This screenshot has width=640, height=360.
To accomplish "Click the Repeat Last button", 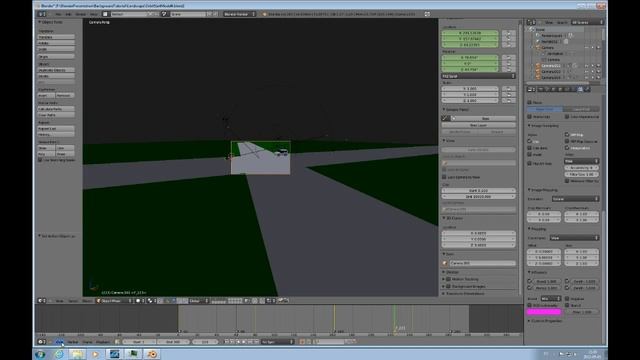I will 56,128.
